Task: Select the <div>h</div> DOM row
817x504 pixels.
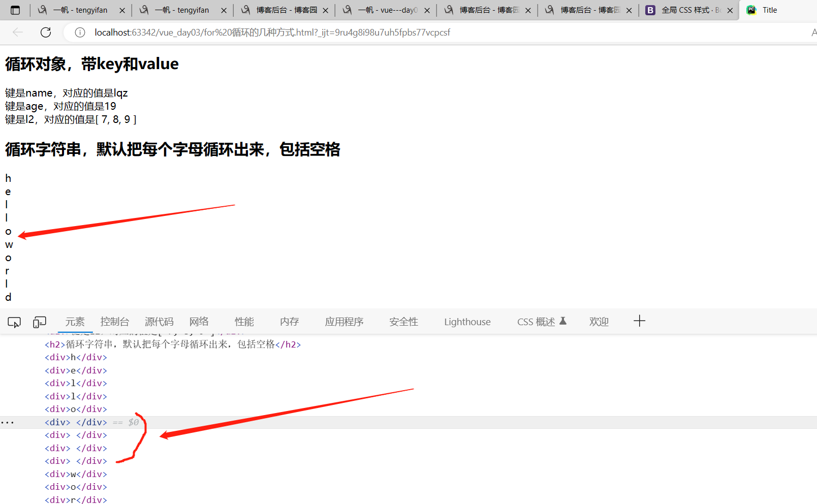Action: coord(76,357)
